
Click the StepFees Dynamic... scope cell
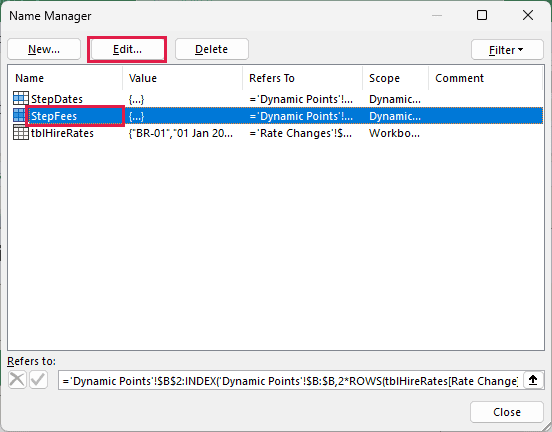395,116
